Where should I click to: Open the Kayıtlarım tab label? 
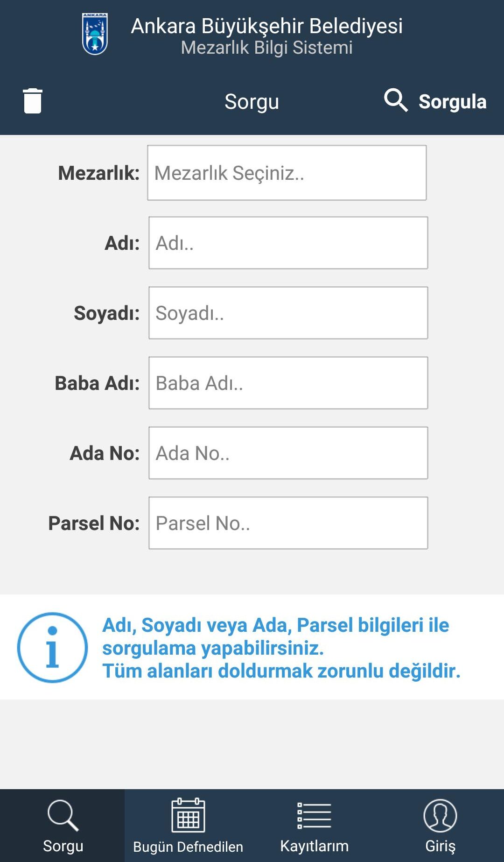pos(315,846)
